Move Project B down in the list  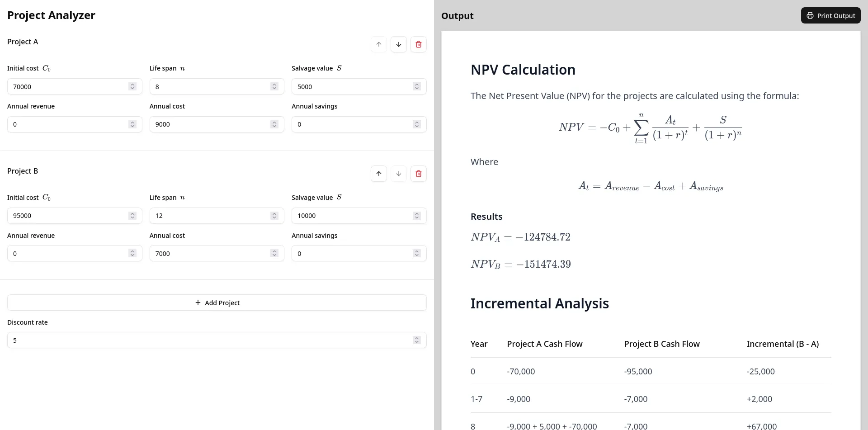(x=398, y=173)
